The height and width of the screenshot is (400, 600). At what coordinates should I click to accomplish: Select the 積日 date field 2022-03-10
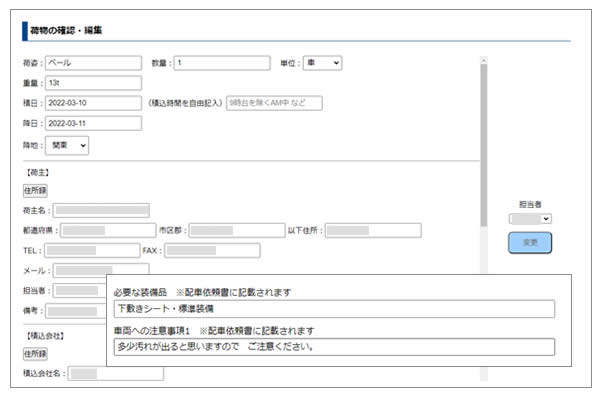click(94, 102)
